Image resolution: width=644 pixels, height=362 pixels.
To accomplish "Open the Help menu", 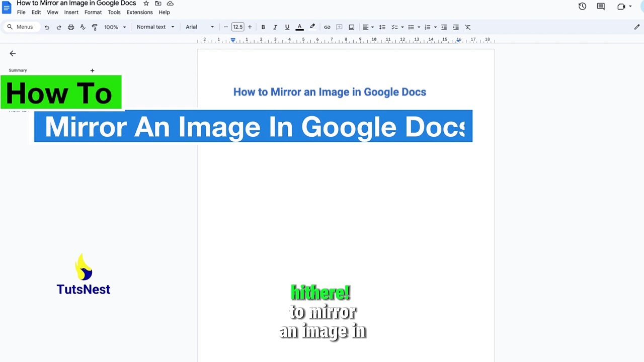I will click(164, 13).
